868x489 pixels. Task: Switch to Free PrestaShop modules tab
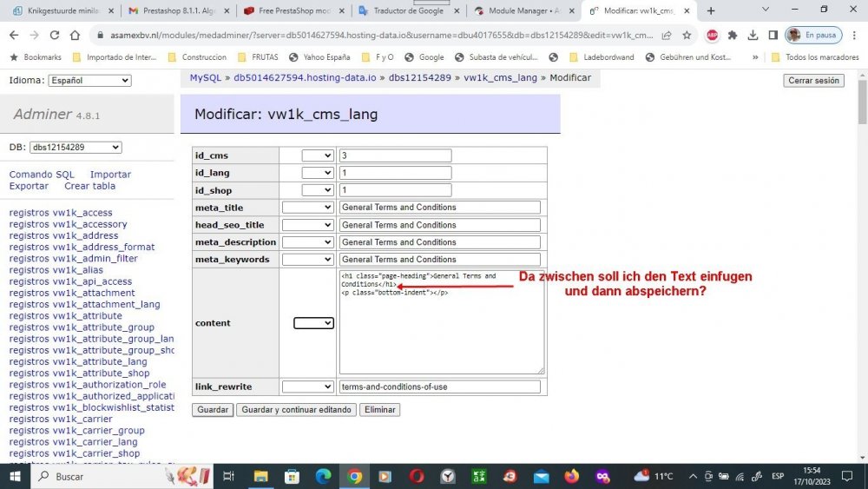click(294, 10)
